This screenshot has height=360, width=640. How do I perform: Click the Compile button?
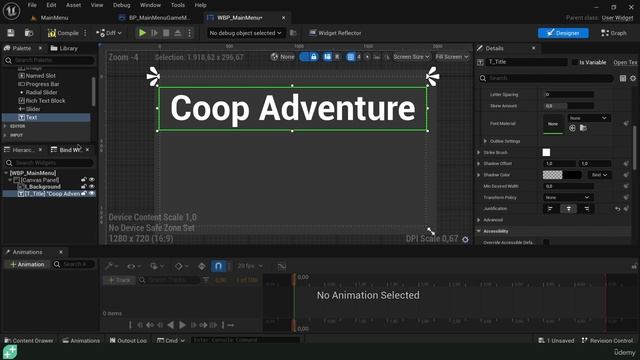pyautogui.click(x=63, y=33)
